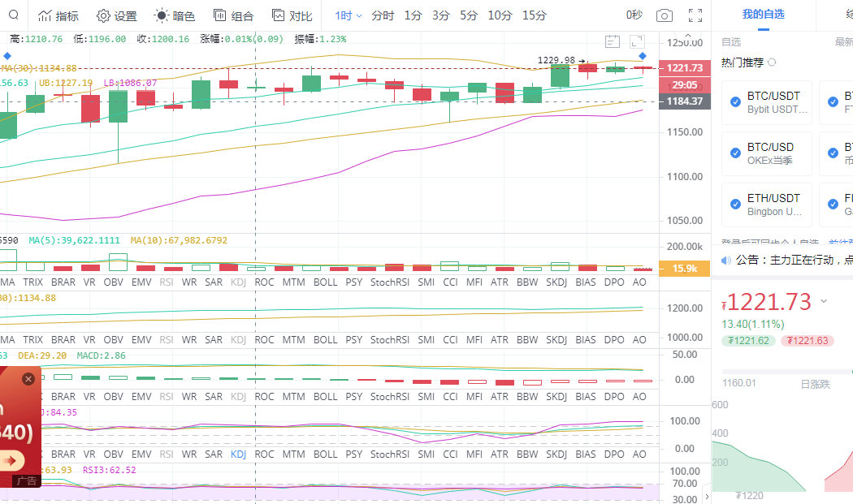Select the 分时 time-sharing view
853x504 pixels.
383,16
